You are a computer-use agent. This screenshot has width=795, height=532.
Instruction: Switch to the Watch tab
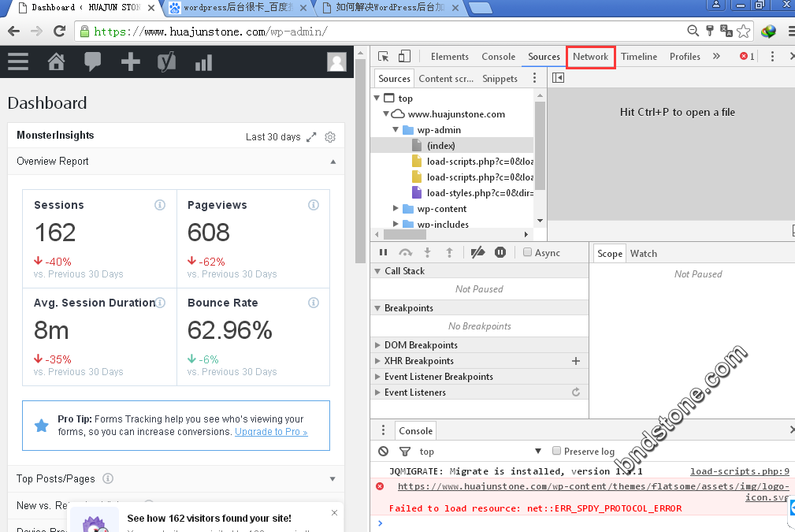click(x=644, y=254)
